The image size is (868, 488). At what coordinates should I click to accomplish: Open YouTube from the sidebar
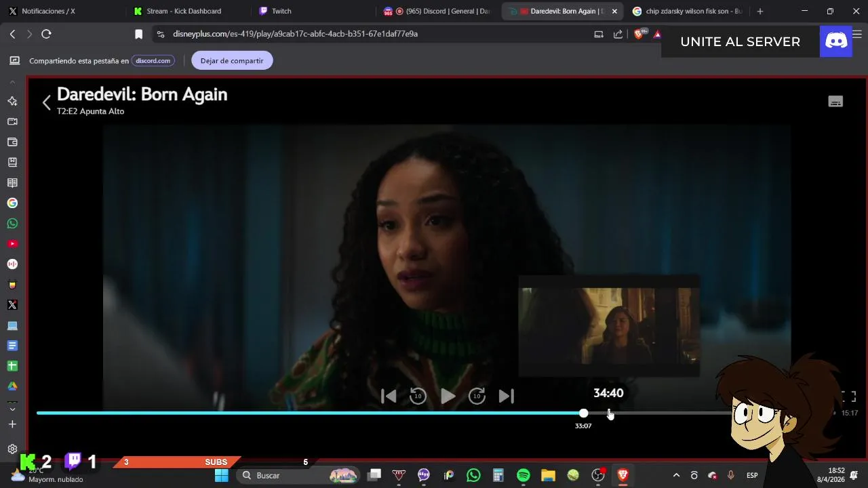pos(12,243)
